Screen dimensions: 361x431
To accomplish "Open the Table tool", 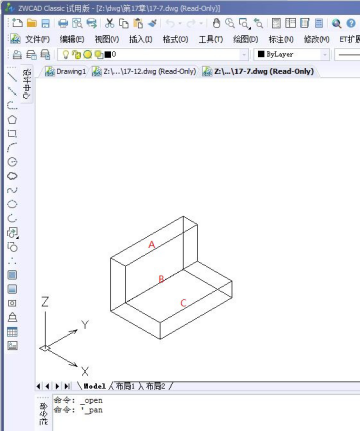I will (x=12, y=332).
